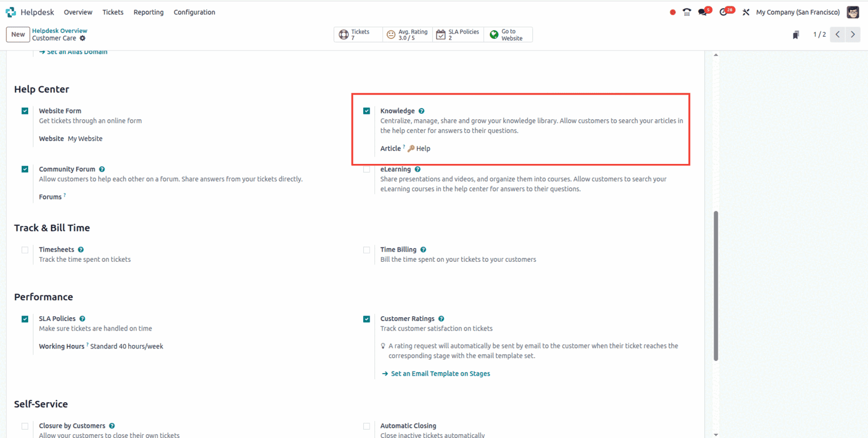Open the Helpdesk app home icon

[11, 12]
